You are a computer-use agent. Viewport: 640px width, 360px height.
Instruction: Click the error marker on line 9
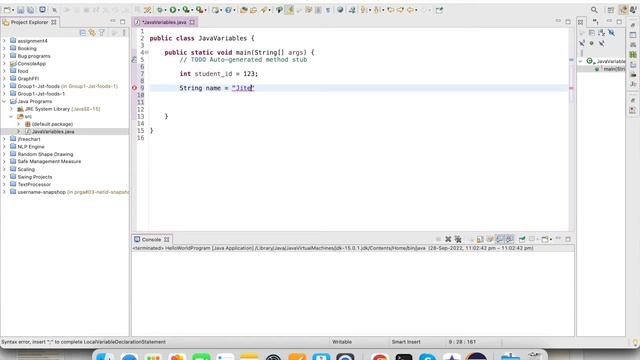[134, 88]
